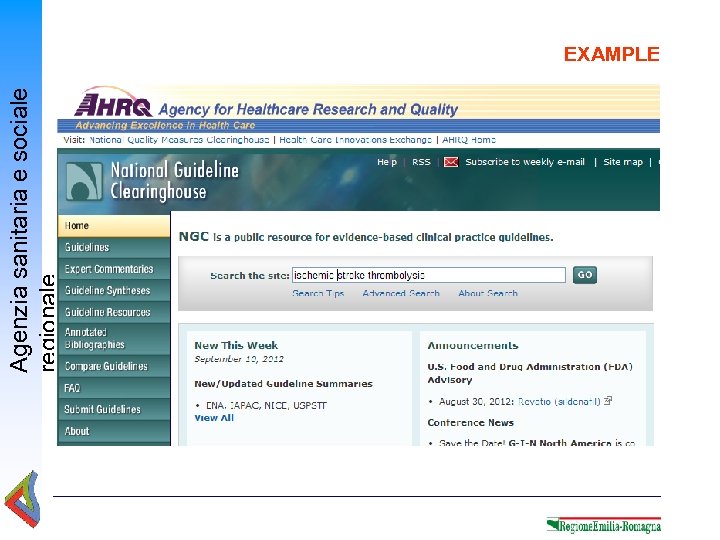The image size is (720, 540).
Task: Open the FAQ sidebar item
Action: point(114,388)
